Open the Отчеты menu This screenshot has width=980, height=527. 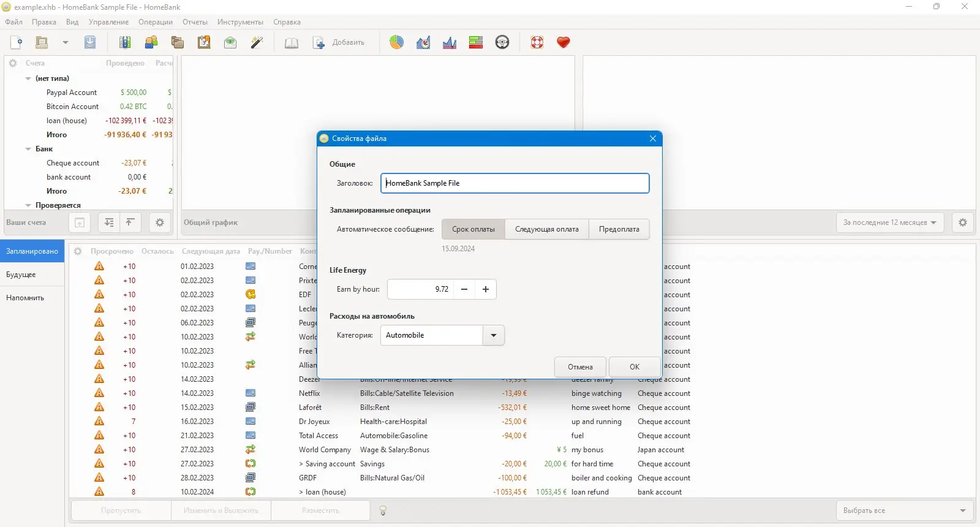(195, 22)
